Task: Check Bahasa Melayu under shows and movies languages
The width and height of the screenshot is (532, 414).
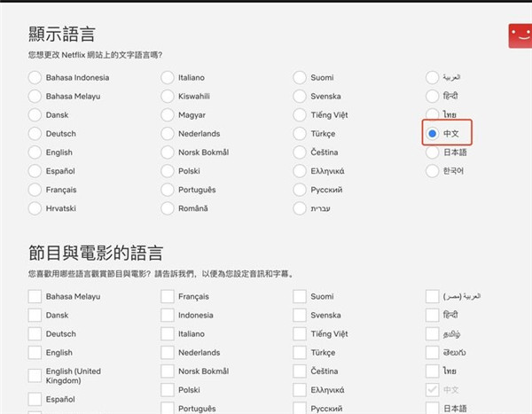Action: [x=35, y=296]
